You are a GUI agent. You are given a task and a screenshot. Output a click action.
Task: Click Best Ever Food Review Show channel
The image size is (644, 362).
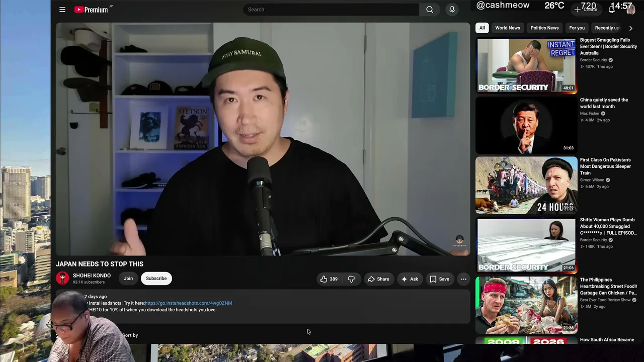605,300
